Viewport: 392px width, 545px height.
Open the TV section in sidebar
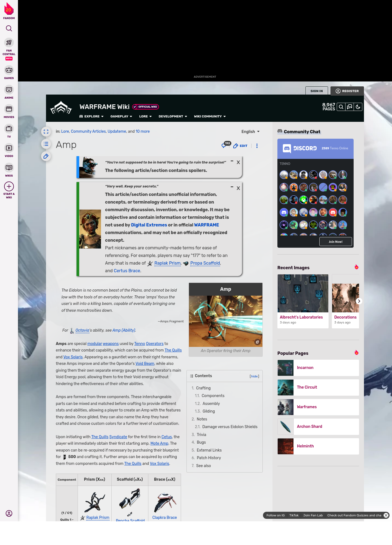pos(9,131)
